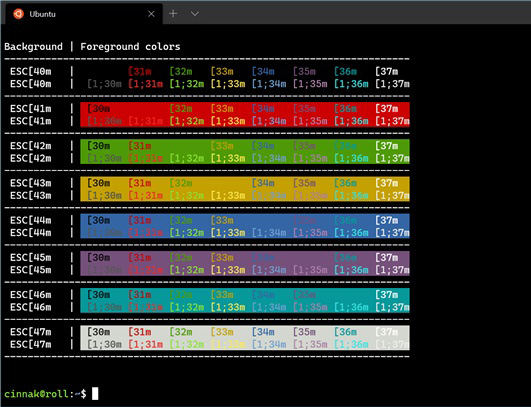Click [33m on the purple background
Viewport: 531px width, 407px height.
click(222, 258)
